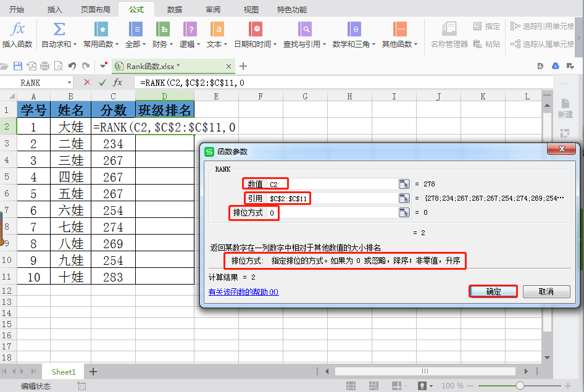
Task: Open the 有关该函数的帮助 help link
Action: (244, 292)
